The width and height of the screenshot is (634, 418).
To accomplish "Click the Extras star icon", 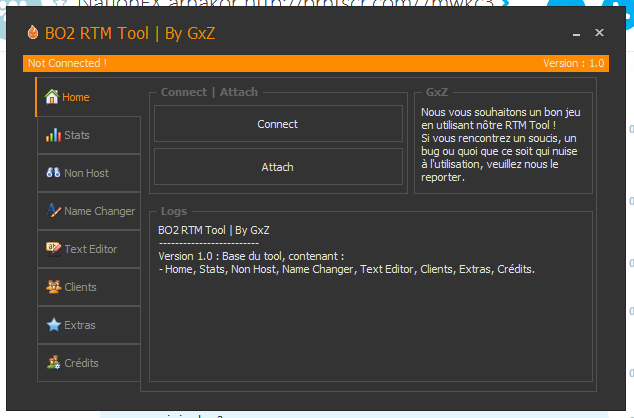I will click(x=53, y=325).
